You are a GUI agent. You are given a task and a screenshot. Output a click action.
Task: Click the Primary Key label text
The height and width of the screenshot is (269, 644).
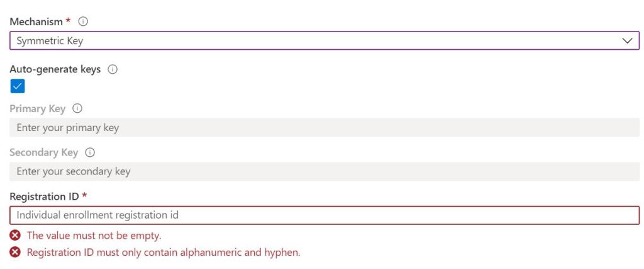(x=37, y=109)
